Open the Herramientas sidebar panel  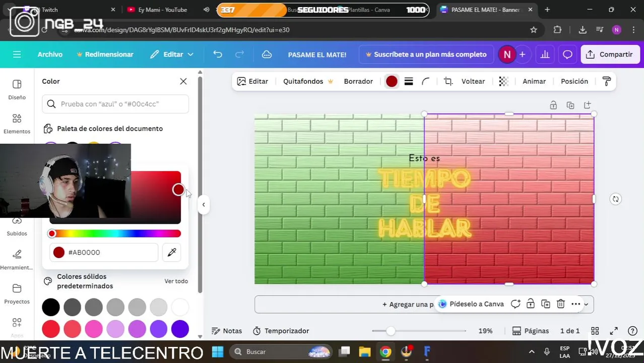click(x=17, y=259)
